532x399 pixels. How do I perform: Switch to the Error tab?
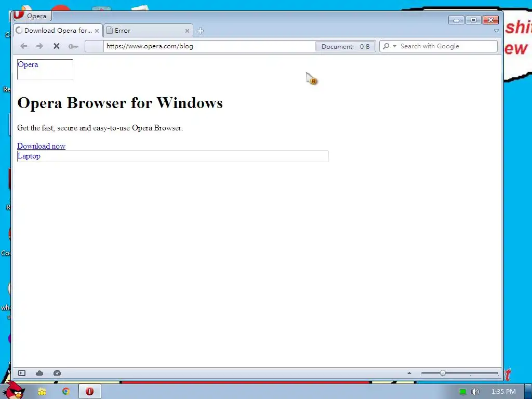pyautogui.click(x=148, y=31)
